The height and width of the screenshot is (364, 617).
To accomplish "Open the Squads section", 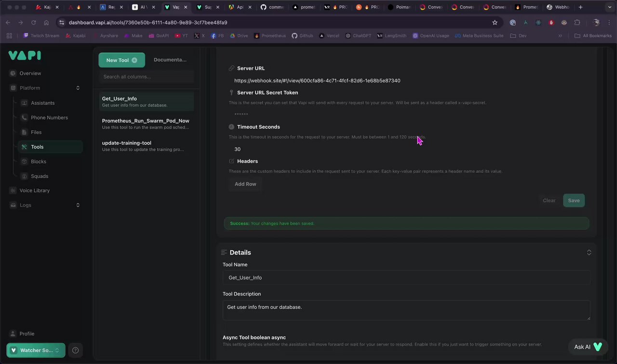I will click(x=40, y=176).
